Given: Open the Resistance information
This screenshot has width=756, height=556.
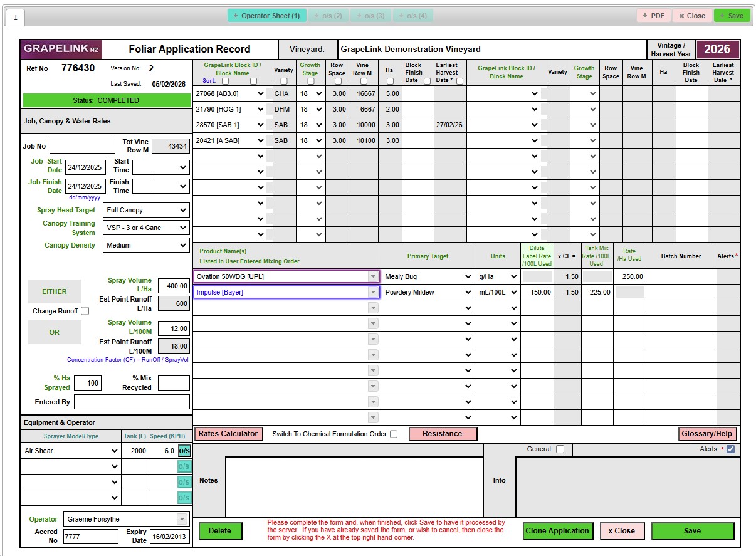Looking at the screenshot, I should coord(442,434).
